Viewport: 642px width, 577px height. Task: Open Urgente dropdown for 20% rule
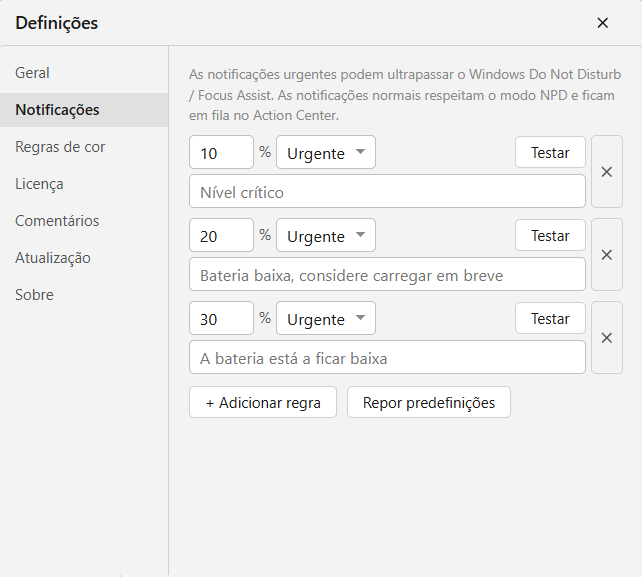point(326,235)
